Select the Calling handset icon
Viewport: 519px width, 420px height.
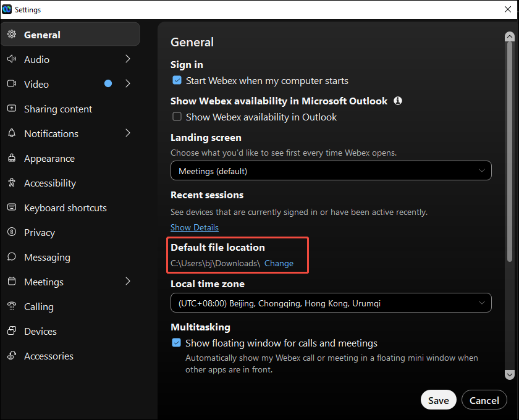[x=12, y=306]
